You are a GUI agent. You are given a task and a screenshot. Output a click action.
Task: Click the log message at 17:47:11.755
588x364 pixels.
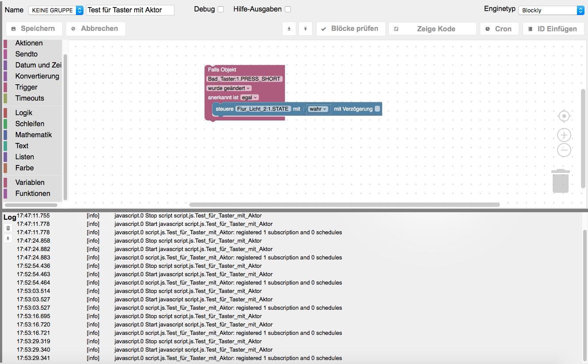(x=188, y=216)
